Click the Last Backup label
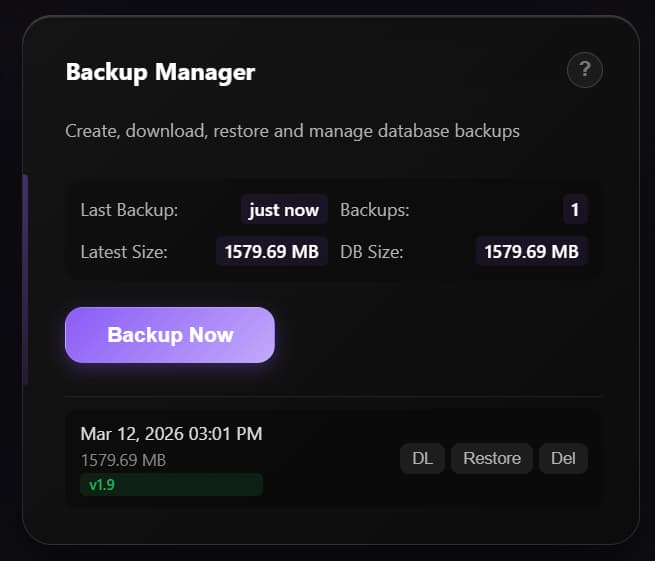655x561 pixels. pos(129,210)
